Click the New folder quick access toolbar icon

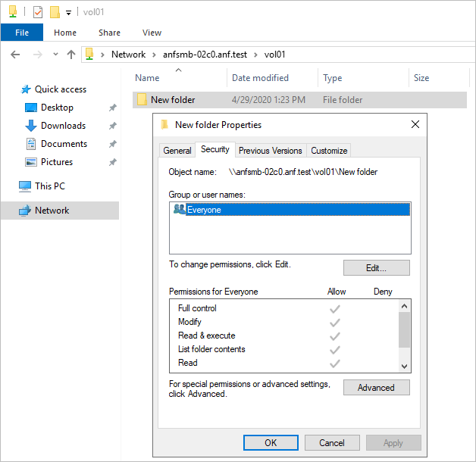point(55,12)
